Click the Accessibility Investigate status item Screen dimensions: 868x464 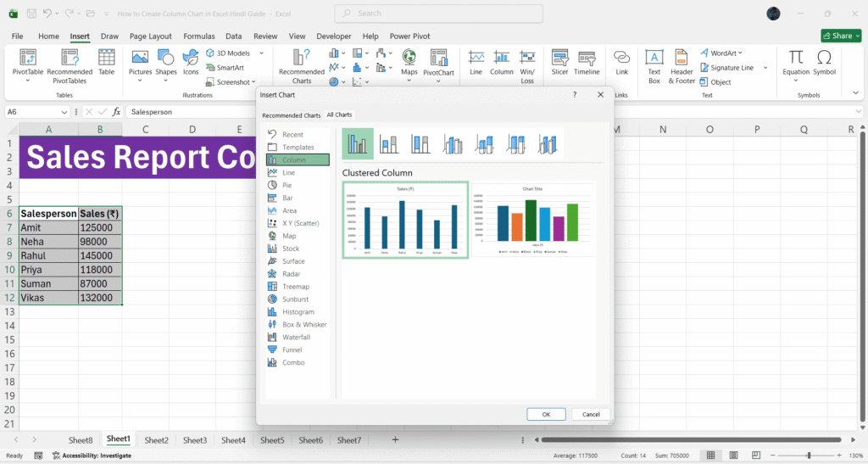click(x=92, y=456)
